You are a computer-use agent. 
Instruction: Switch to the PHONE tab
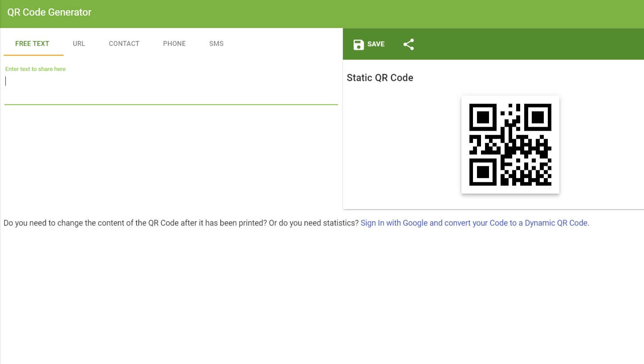click(x=174, y=44)
